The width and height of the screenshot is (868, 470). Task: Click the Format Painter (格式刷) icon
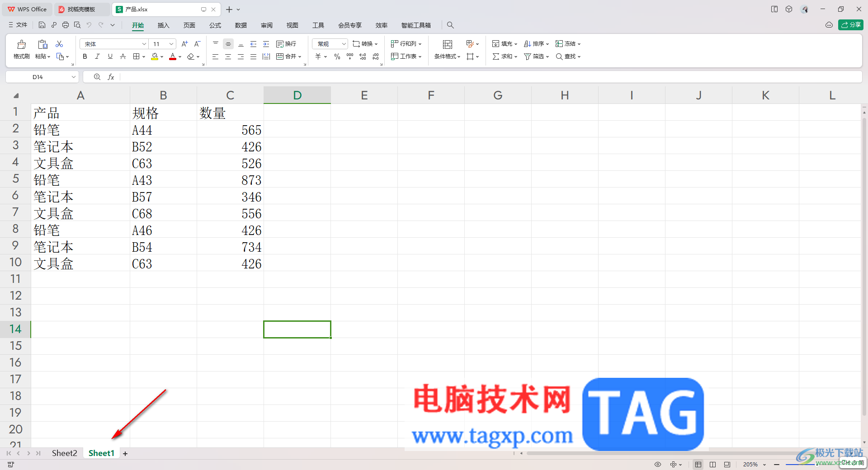[x=21, y=44]
